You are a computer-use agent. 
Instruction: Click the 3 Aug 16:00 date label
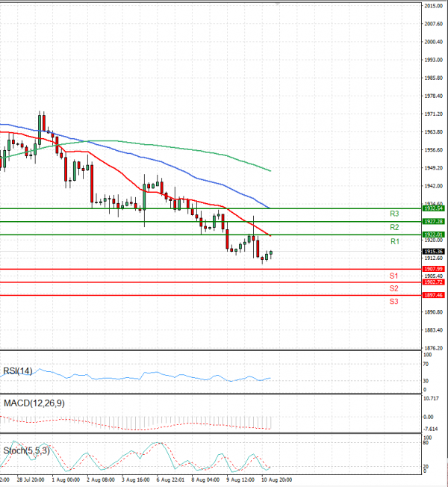136,480
